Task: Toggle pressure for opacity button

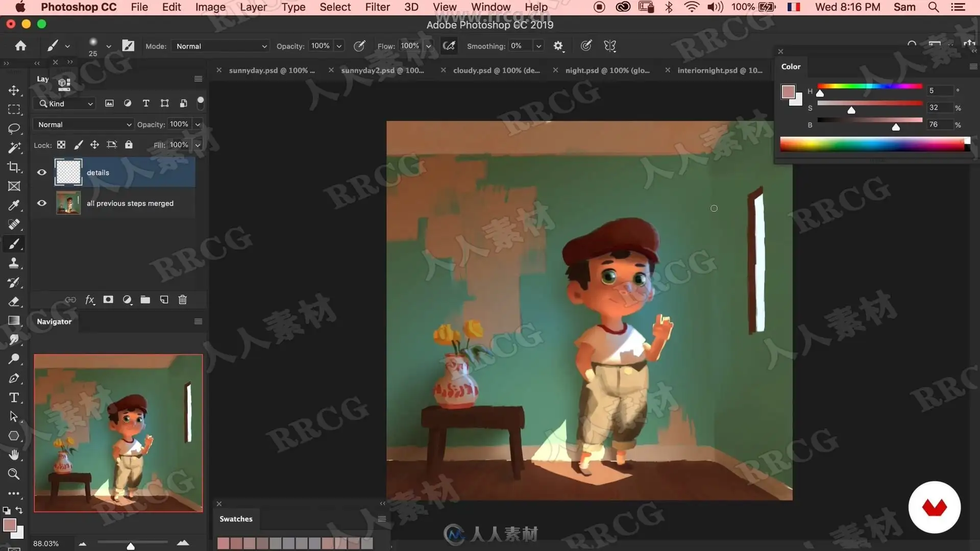Action: point(359,46)
